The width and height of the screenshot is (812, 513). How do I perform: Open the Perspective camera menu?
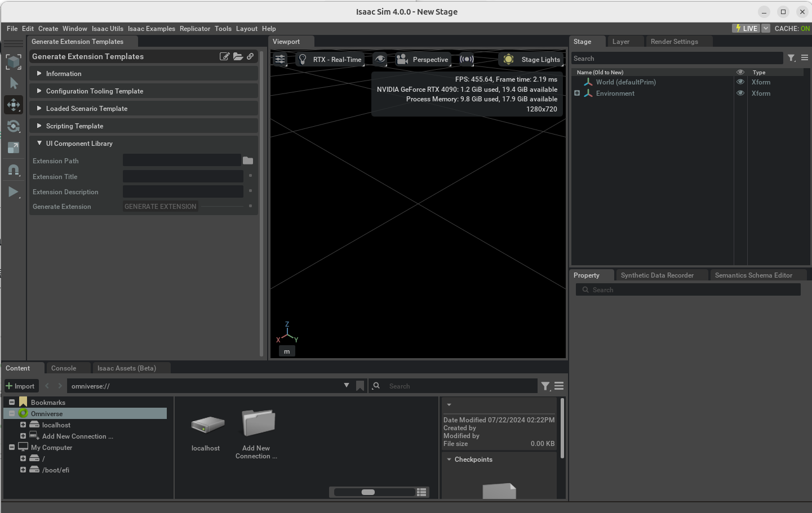point(422,59)
